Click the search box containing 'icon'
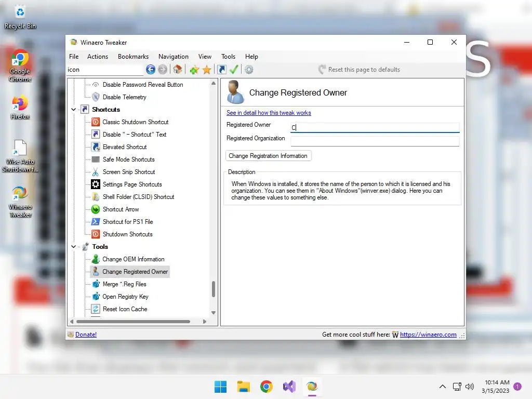 coord(104,70)
